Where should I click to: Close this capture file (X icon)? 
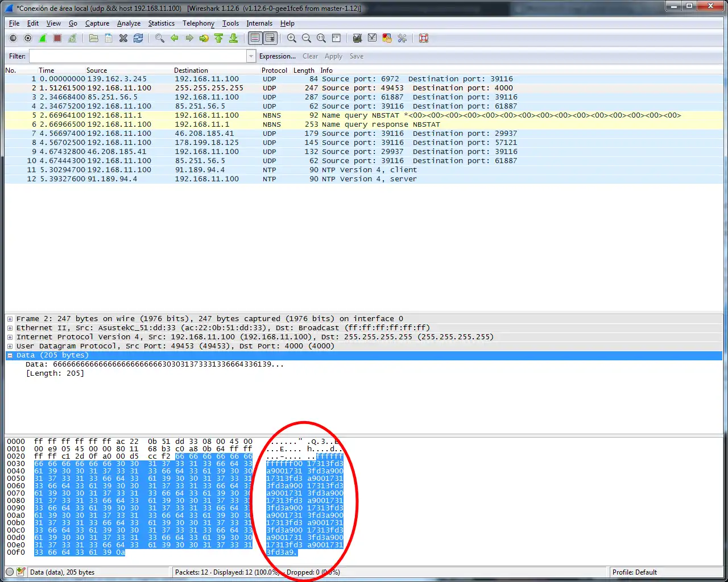click(x=123, y=38)
